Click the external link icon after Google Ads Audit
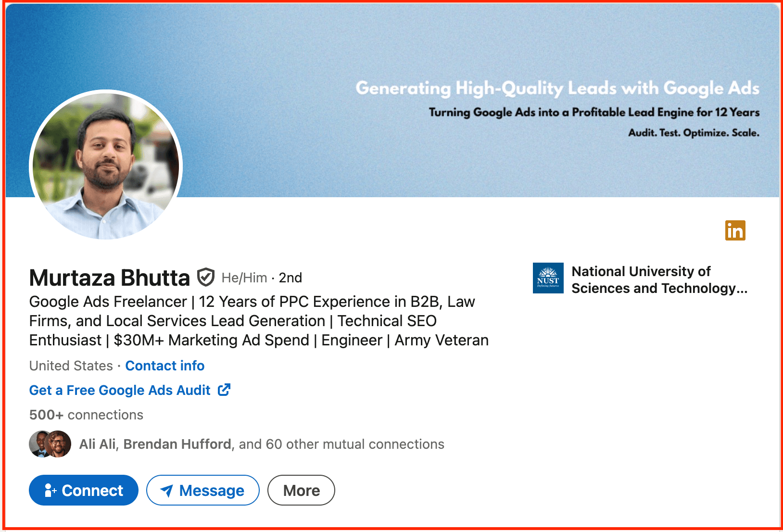The image size is (783, 532). pos(224,390)
